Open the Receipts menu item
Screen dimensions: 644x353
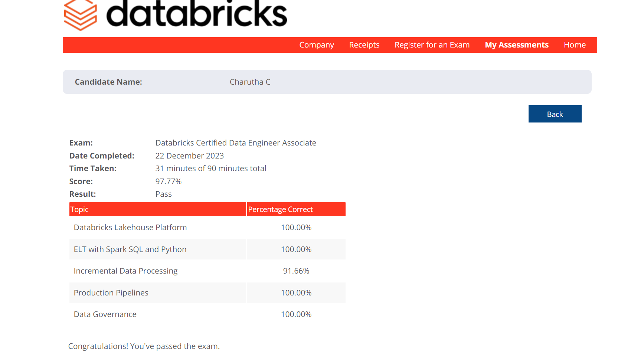[x=364, y=45]
